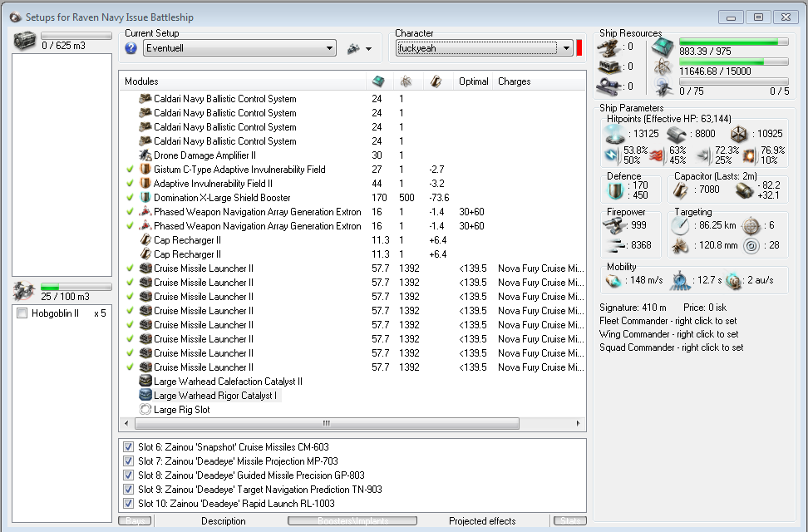Viewport: 808px width, 532px height.
Task: Click the sensor strength icon showing 28
Action: [751, 246]
